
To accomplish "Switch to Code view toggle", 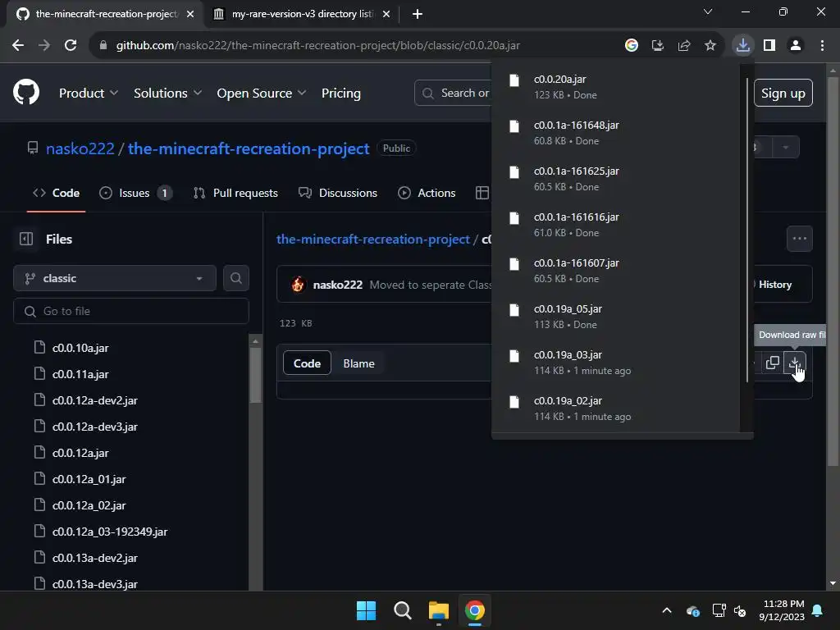I will click(x=307, y=363).
